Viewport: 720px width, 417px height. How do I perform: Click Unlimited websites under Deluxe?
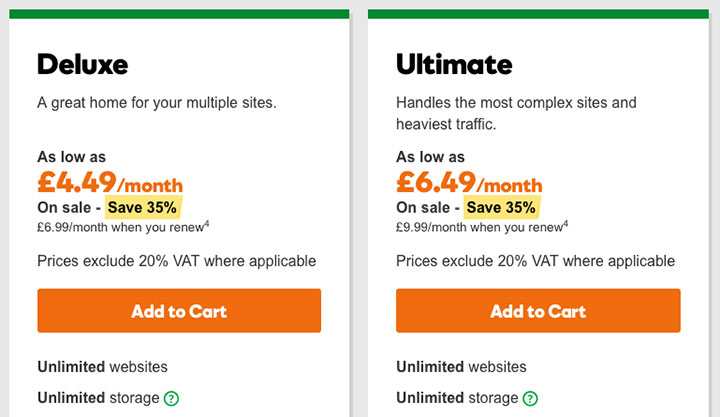click(x=102, y=366)
